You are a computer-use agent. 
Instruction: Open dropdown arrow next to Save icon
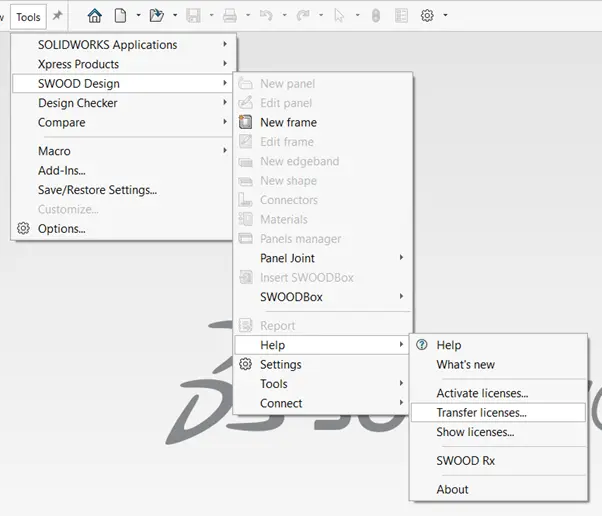[212, 15]
